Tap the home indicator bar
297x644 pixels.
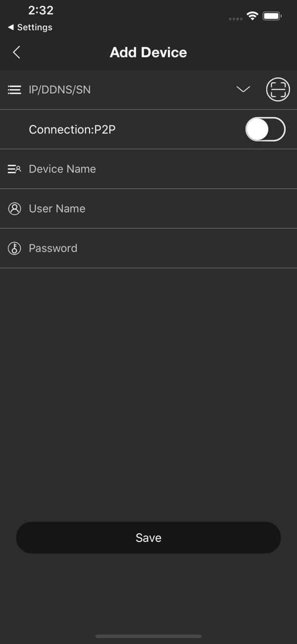click(148, 636)
